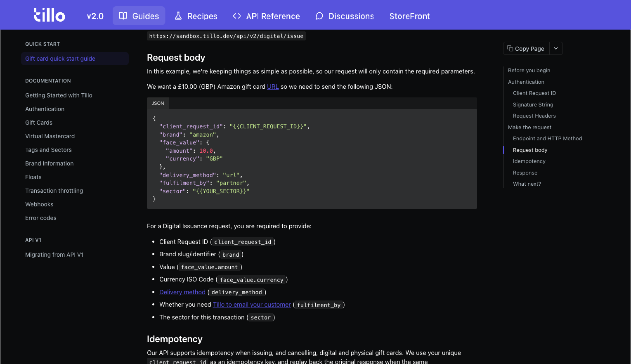
Task: Click the fulfilment_by inline code
Action: point(319,305)
